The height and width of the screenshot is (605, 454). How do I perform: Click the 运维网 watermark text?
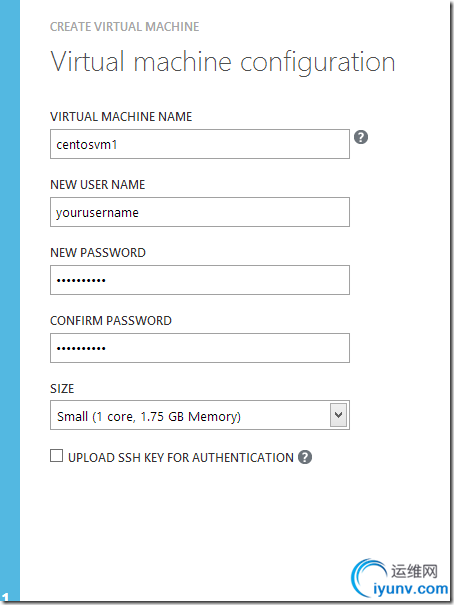pos(415,571)
